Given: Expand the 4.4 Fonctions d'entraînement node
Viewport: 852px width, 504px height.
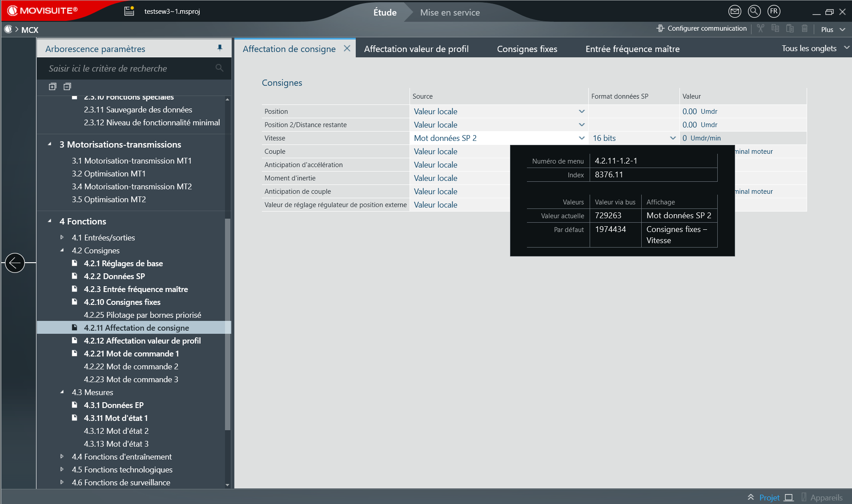Looking at the screenshot, I should 62,456.
